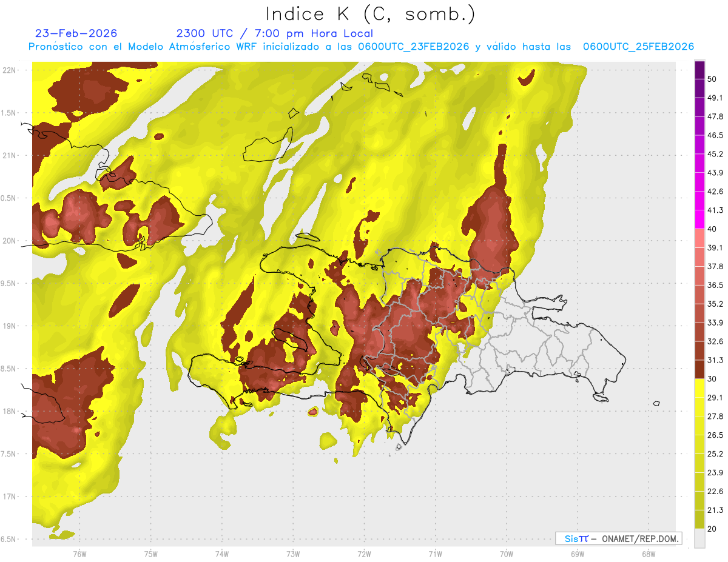Viewport: 728px width, 562px height.
Task: Click the '41.3' color bar label
Action: point(715,210)
